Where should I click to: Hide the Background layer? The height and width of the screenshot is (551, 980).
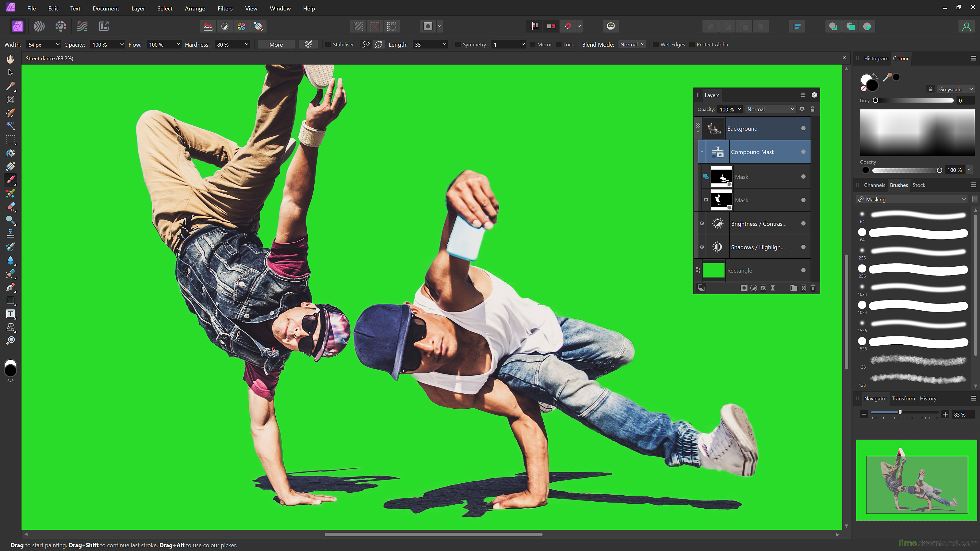pos(803,129)
